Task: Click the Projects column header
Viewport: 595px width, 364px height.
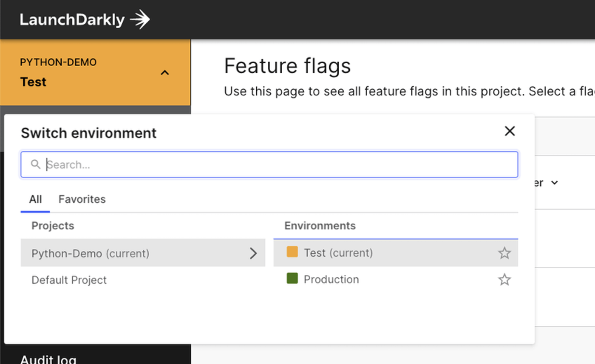Action: tap(53, 226)
